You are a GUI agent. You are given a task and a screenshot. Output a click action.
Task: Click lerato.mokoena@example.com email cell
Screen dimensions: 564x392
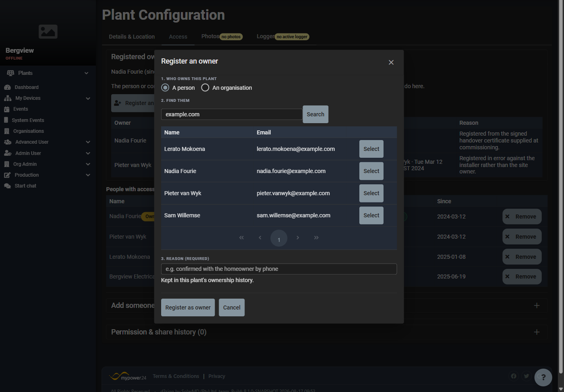296,149
